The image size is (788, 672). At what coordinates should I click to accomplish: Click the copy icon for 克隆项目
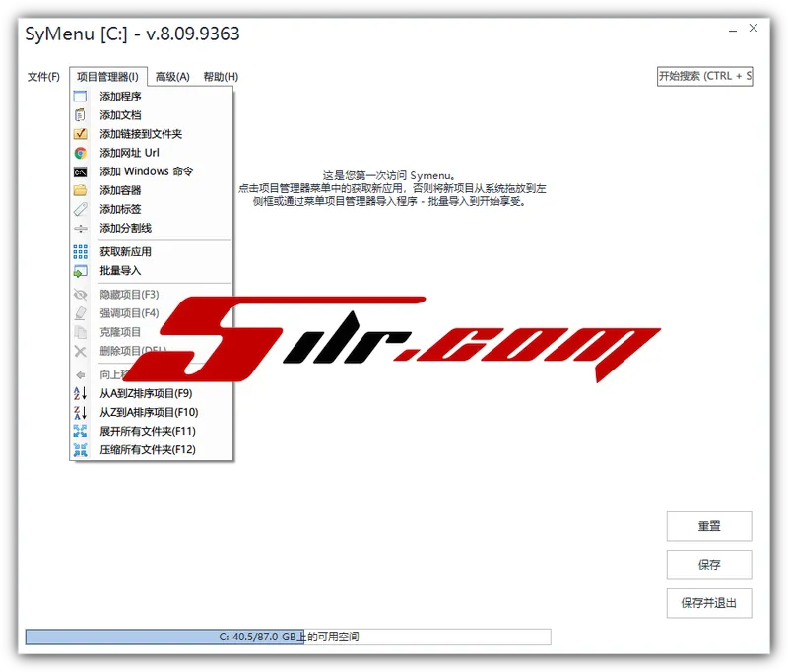(x=80, y=332)
